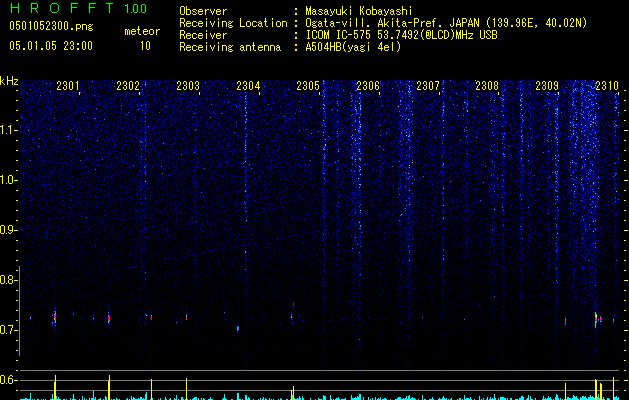629x400 pixels.
Task: Click the 2308 time marker
Action: point(487,85)
